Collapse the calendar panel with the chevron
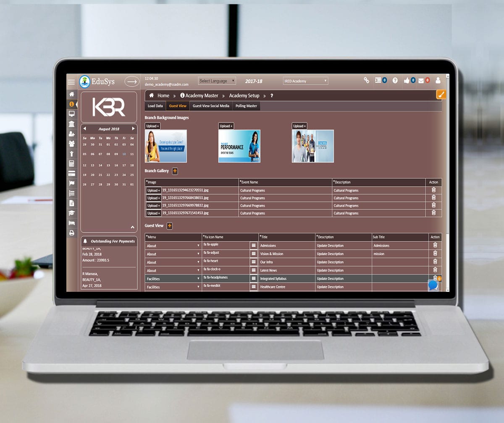504x423 pixels. (x=133, y=227)
